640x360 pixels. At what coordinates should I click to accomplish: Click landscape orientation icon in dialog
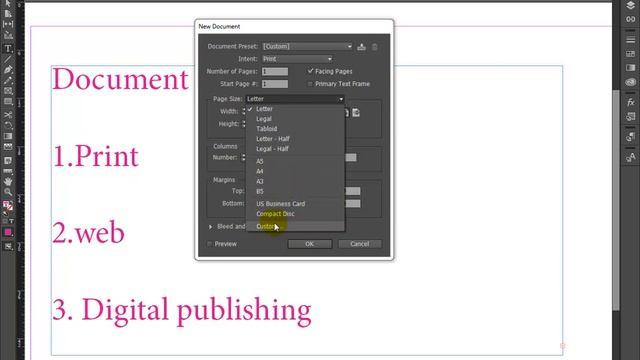coord(356,113)
